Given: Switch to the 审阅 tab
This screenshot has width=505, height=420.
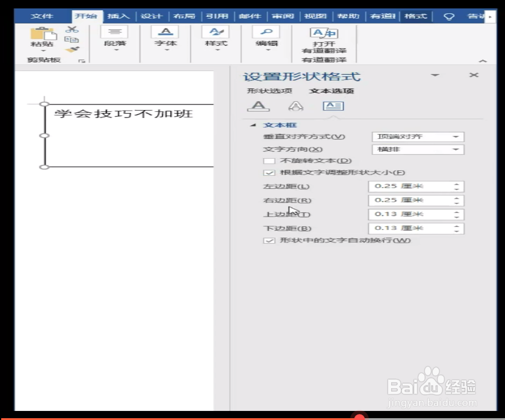Looking at the screenshot, I should (x=283, y=16).
